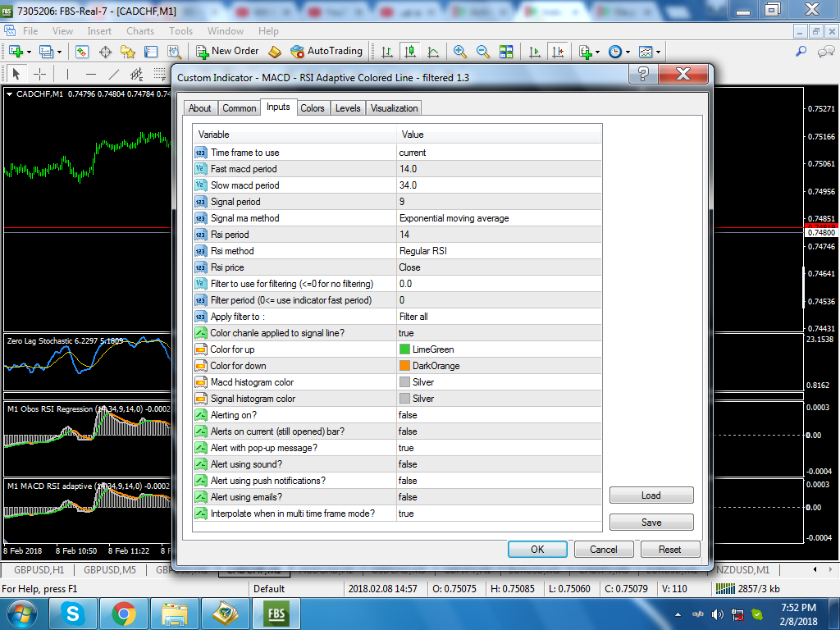Switch to candlestick chart mode

(x=410, y=52)
